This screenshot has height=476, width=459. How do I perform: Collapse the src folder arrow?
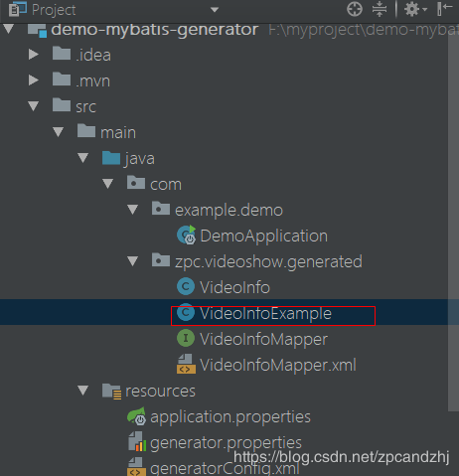pos(34,106)
